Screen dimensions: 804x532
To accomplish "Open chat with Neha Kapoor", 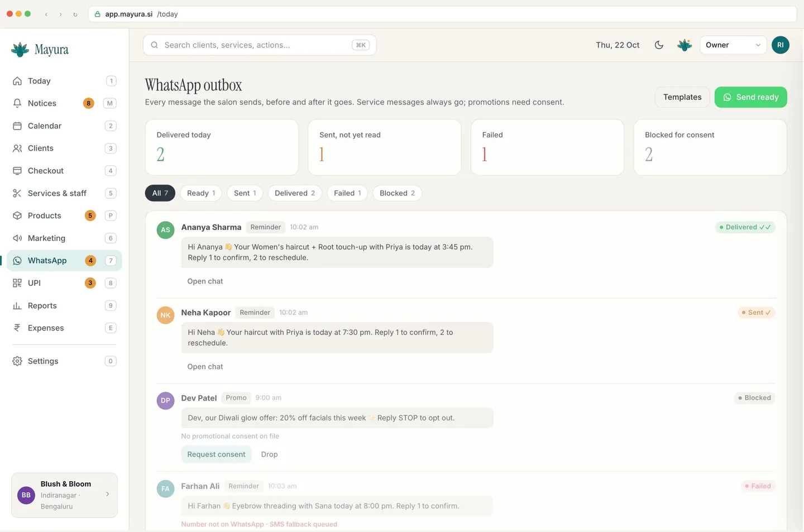I will (205, 367).
